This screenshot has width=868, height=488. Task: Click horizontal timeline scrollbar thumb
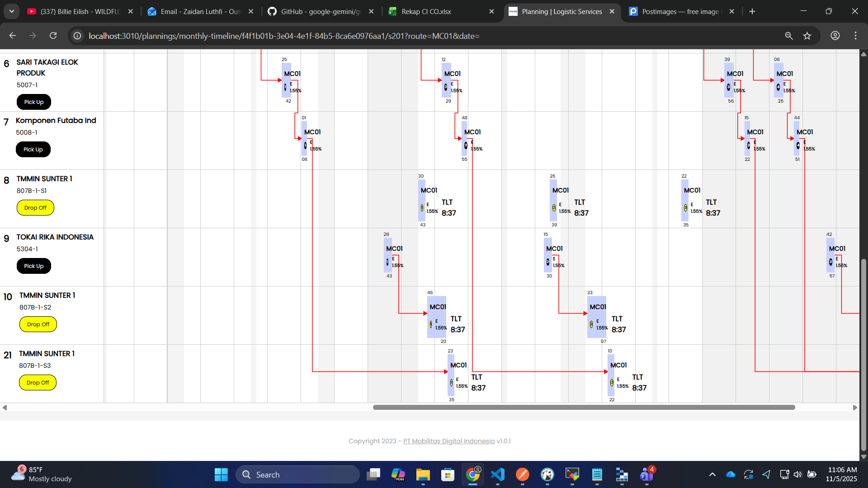point(583,408)
